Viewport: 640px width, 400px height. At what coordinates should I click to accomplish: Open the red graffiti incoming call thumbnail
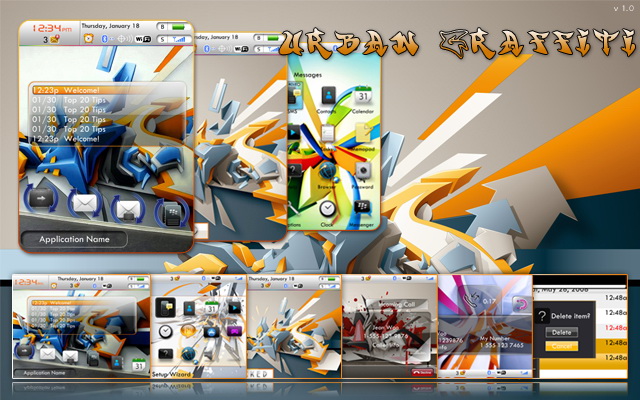pos(389,326)
